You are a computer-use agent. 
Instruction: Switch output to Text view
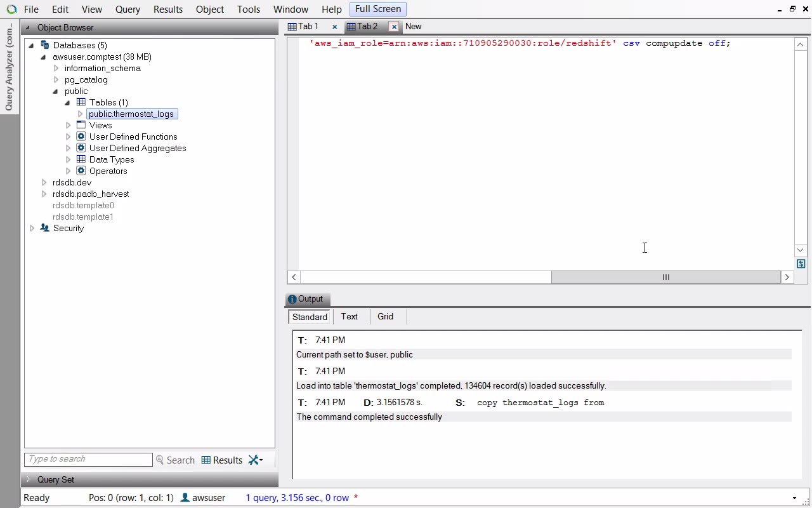[349, 316]
